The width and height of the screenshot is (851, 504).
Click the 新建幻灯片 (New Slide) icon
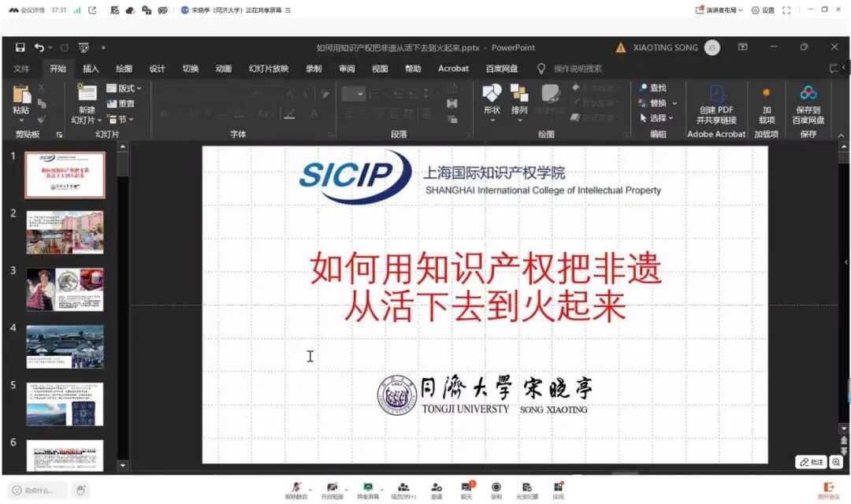[x=87, y=92]
